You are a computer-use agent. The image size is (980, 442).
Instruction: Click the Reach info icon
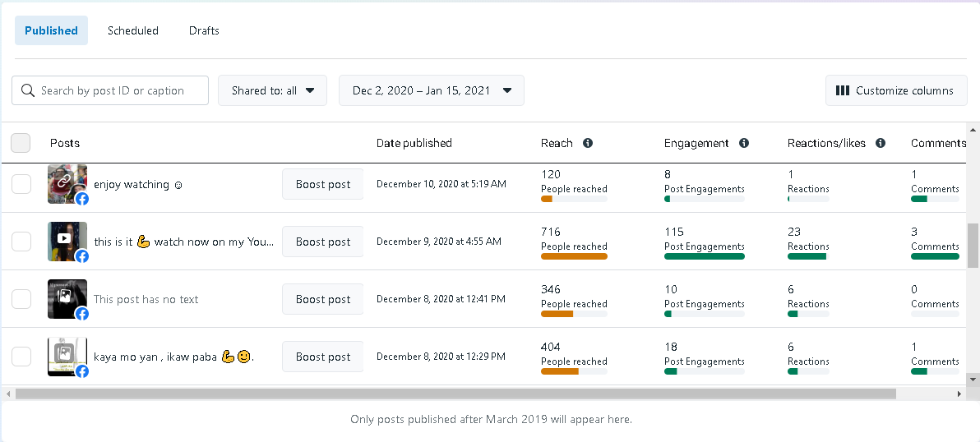tap(588, 143)
